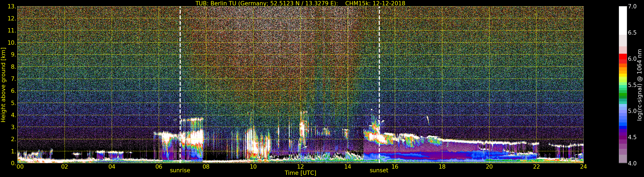Click the height axis tick label '10.'
This screenshot has height=177, width=644.
pos(12,43)
